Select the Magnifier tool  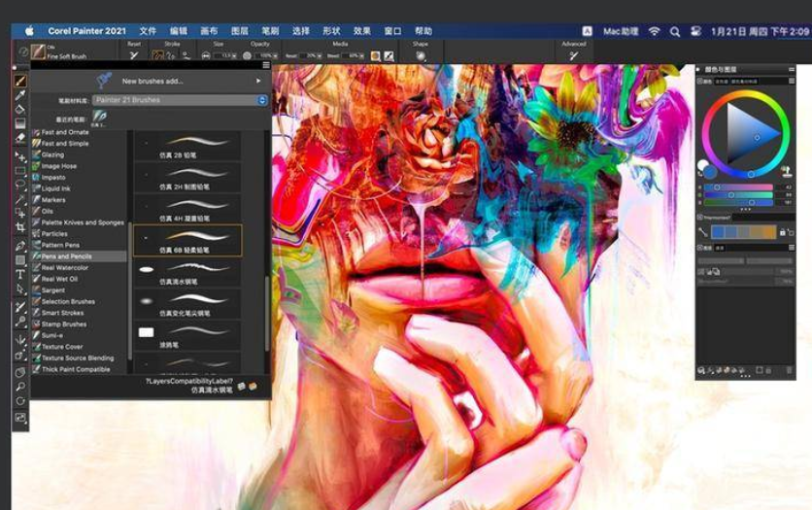point(20,387)
